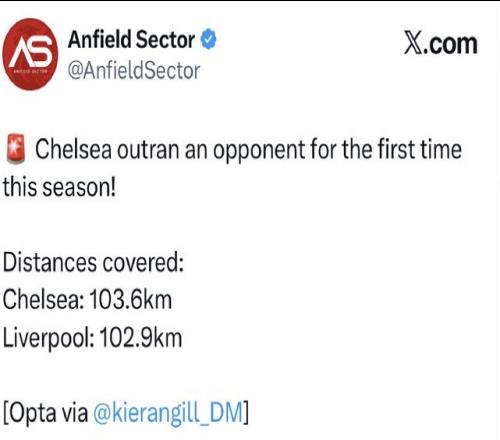The width and height of the screenshot is (500, 440).
Task: Click the 'Distances covered:' line
Action: (93, 262)
